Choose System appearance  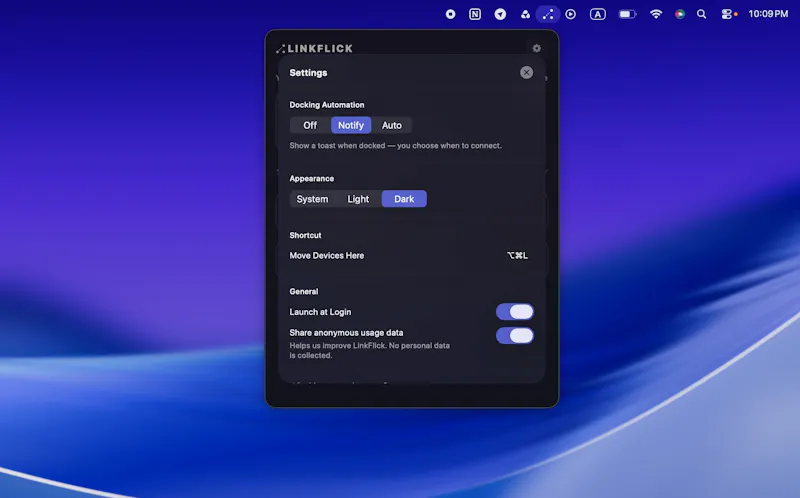312,199
